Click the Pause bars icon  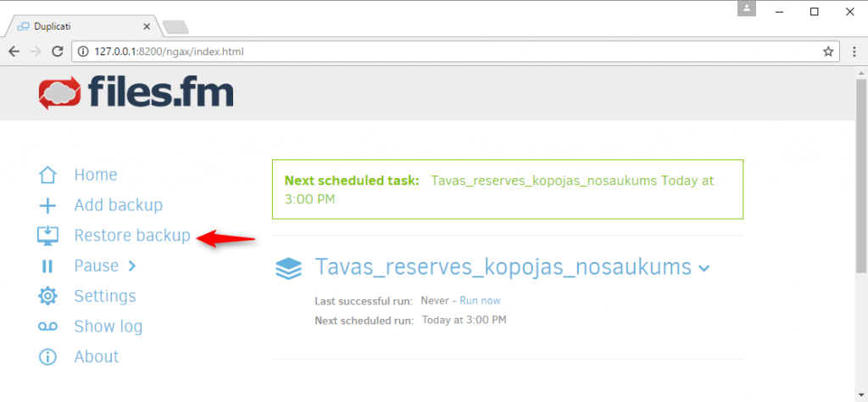tap(47, 266)
